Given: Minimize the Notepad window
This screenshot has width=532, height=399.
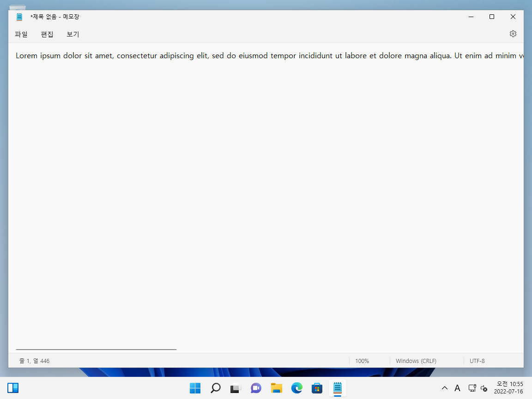Looking at the screenshot, I should (471, 17).
